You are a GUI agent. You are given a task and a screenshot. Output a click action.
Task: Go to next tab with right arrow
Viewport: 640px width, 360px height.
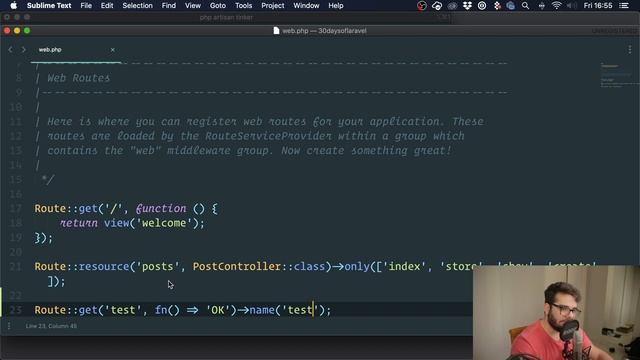click(x=23, y=49)
